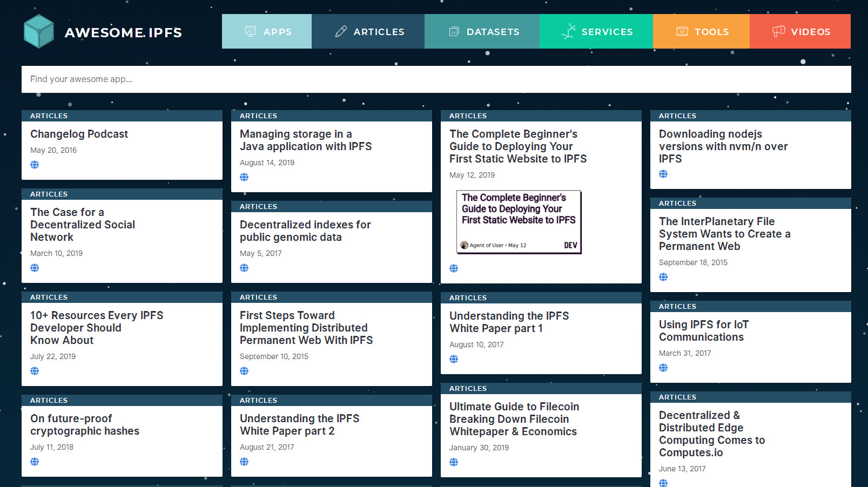Open 'The Case for a Decentralized Social Network'
The image size is (868, 487).
pyautogui.click(x=83, y=225)
